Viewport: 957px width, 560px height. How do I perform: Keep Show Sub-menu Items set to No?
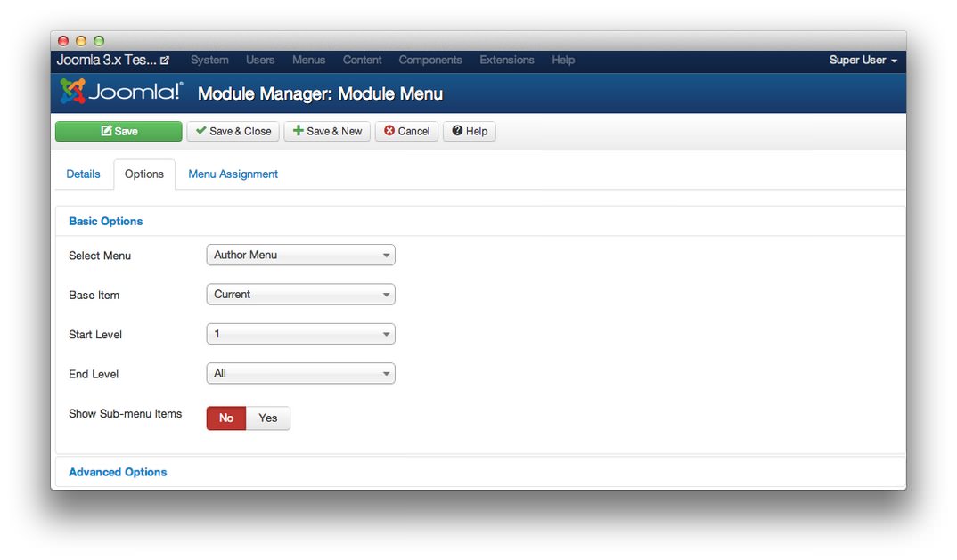[x=225, y=418]
